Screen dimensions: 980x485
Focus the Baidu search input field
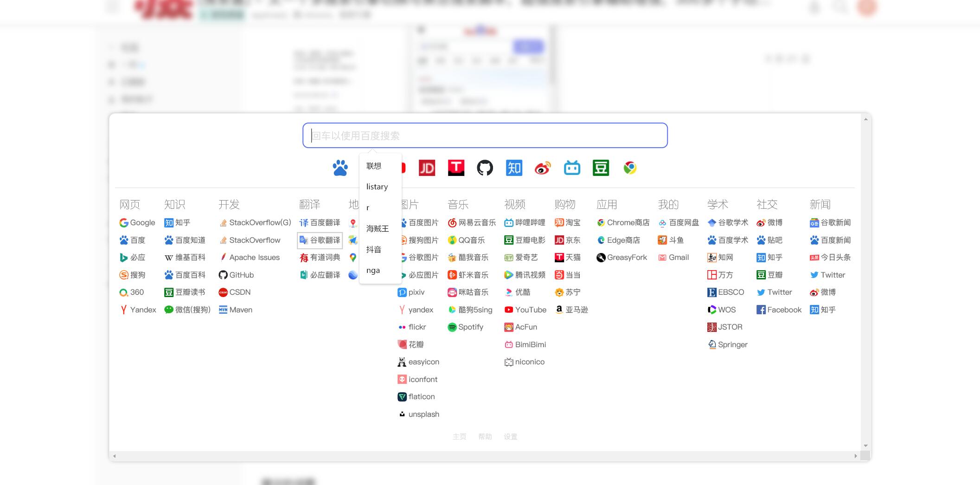[x=485, y=136]
